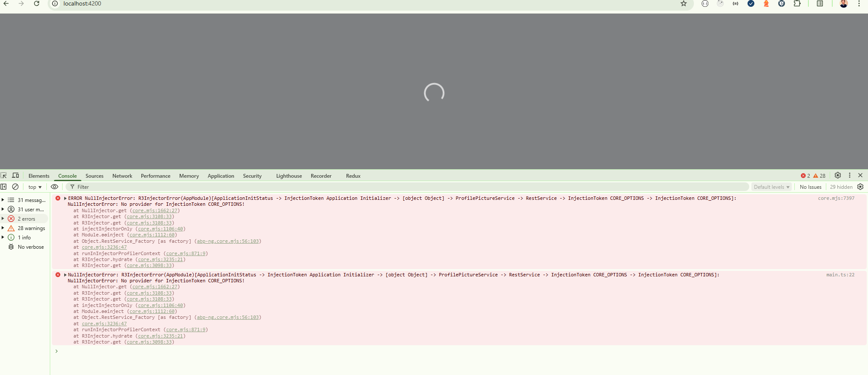Open the Chrome three-dot menu
This screenshot has width=868, height=375.
859,3
